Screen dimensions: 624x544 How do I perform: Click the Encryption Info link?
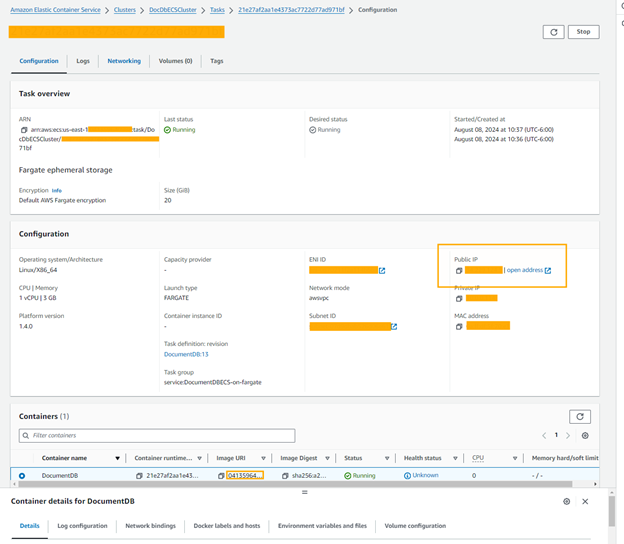[57, 191]
